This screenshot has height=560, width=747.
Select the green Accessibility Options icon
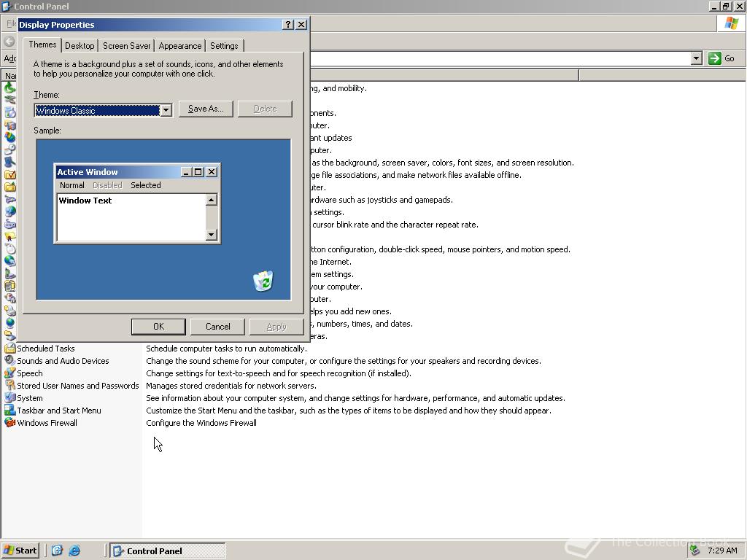[x=9, y=88]
